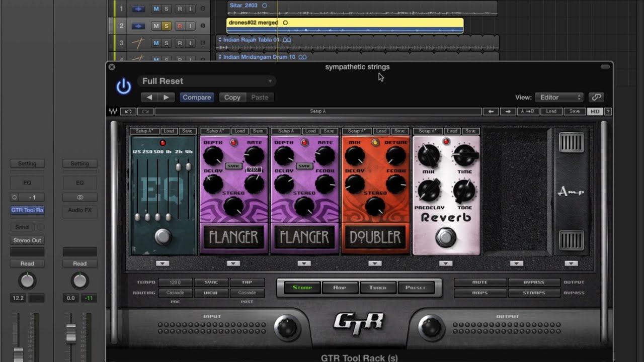Click the track 2 audio waveform icon
This screenshot has width=644, height=362.
coord(137,26)
